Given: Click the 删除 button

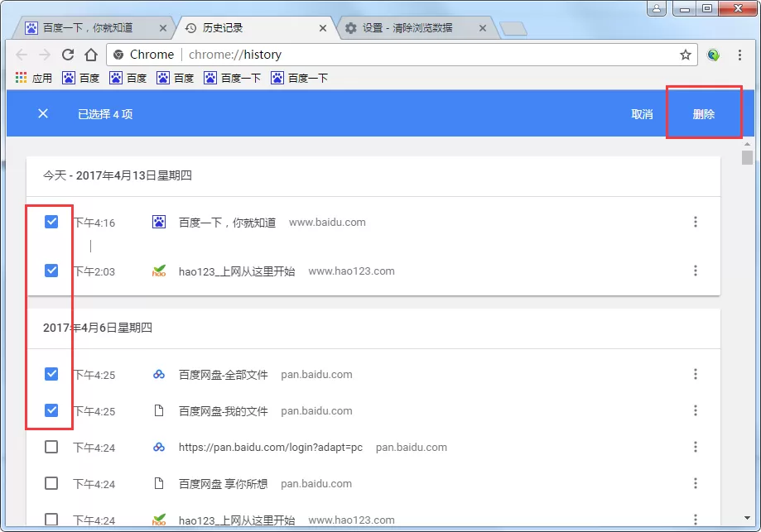Looking at the screenshot, I should (704, 114).
